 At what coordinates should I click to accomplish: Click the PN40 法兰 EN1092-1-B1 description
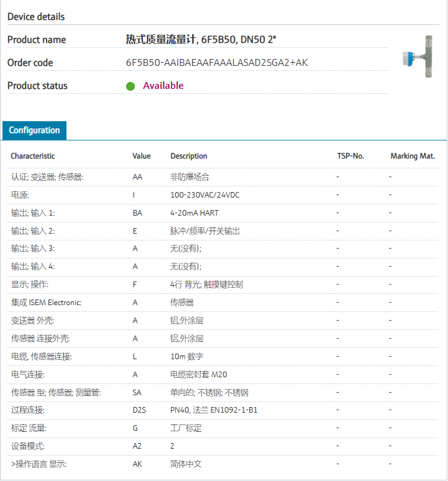pyautogui.click(x=214, y=411)
